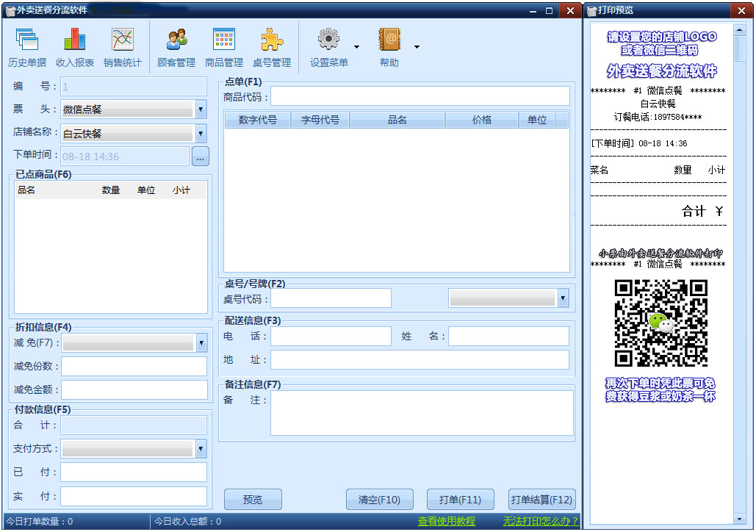Open 销售统计 sales statistics icon

click(123, 40)
